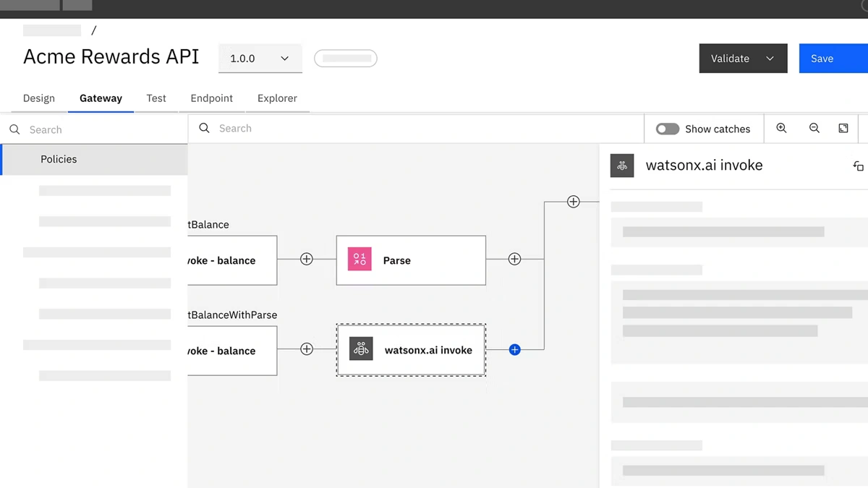Switch to the Endpoint tab
The width and height of the screenshot is (868, 488).
point(211,98)
